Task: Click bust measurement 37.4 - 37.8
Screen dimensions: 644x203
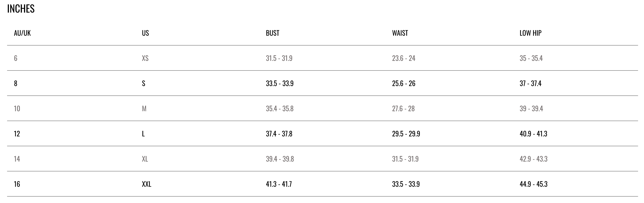Action: coord(279,134)
